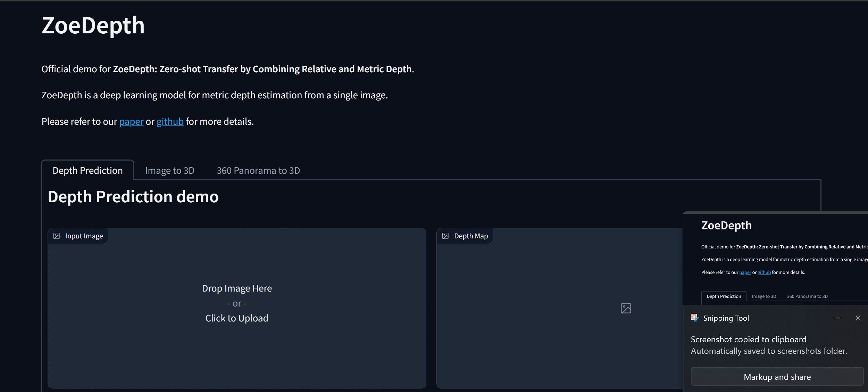Click 'Automatically saved to screenshots folder.' text
The height and width of the screenshot is (392, 868).
pyautogui.click(x=769, y=351)
